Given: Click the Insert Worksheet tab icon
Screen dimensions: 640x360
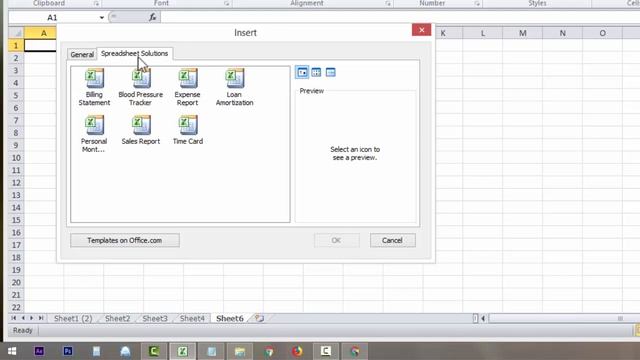Looking at the screenshot, I should tap(259, 318).
